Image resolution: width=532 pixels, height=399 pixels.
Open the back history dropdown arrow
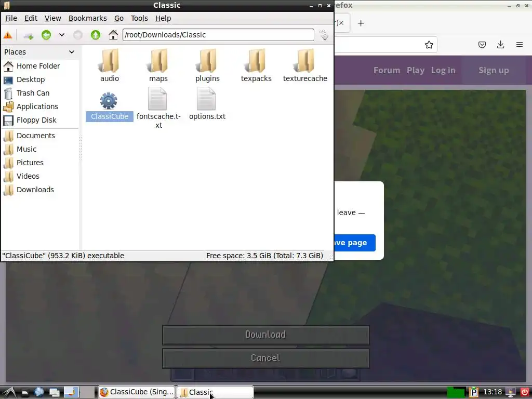click(62, 35)
